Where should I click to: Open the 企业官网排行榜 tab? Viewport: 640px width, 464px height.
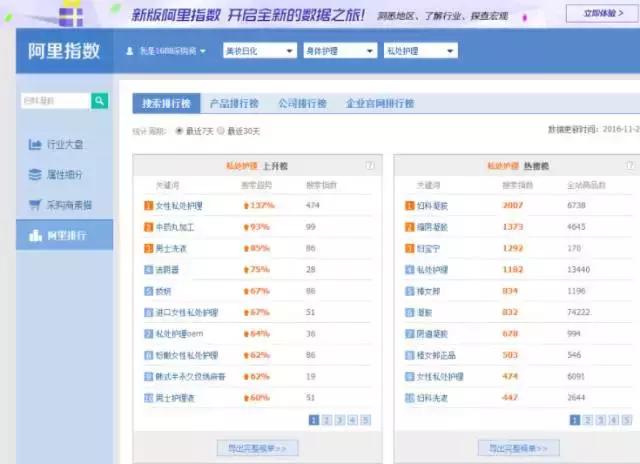tap(379, 103)
